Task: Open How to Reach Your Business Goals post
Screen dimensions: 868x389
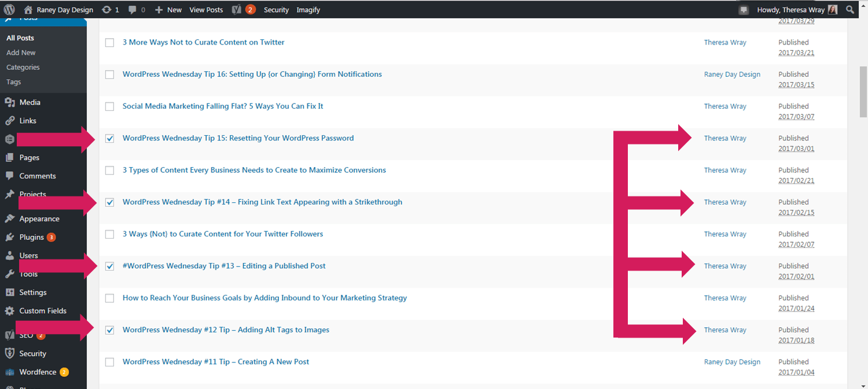Action: coord(264,298)
